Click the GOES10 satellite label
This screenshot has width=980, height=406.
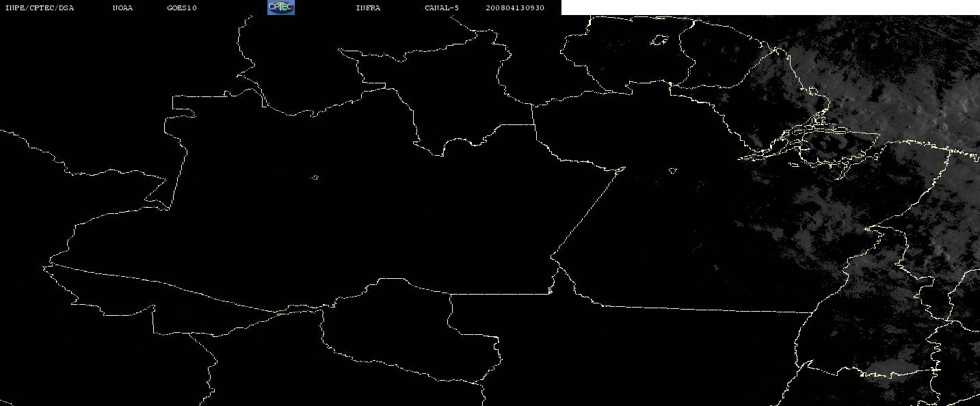(x=181, y=8)
